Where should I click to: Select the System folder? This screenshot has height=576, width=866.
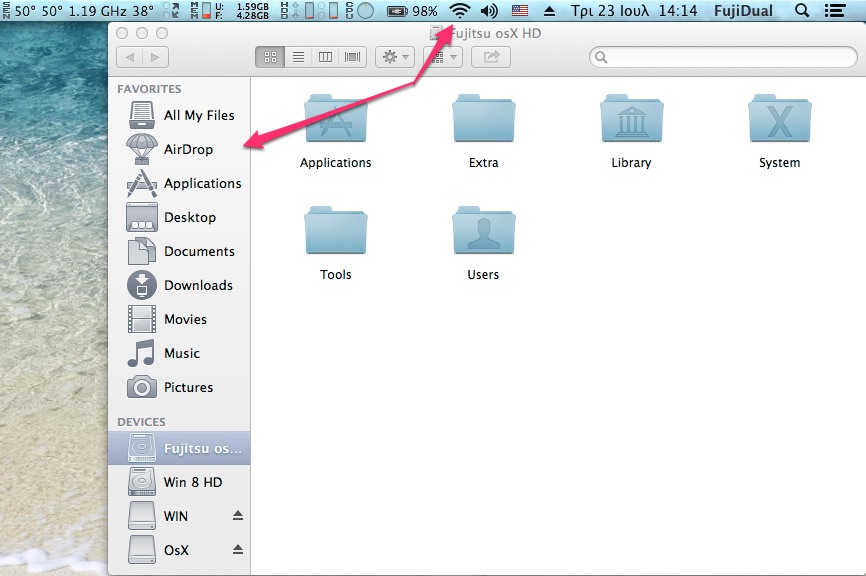tap(779, 131)
